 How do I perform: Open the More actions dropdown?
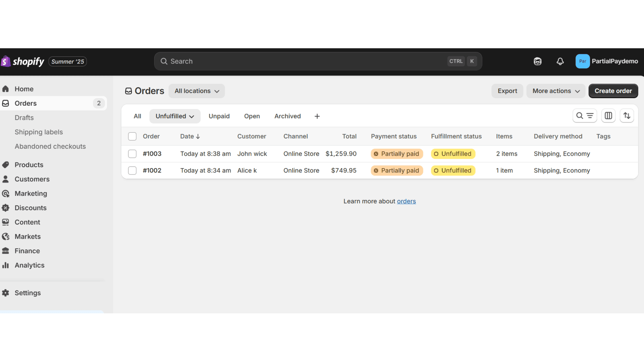555,91
